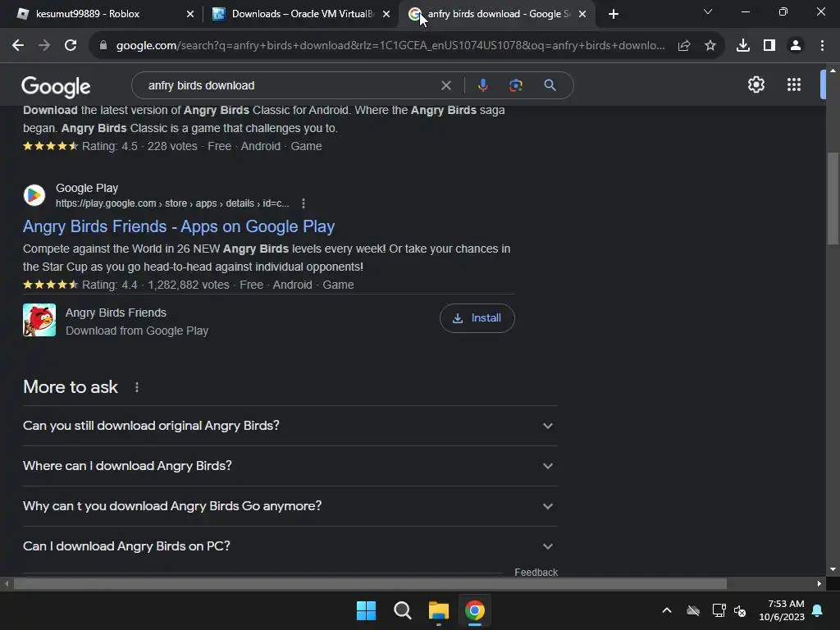Share this page icon in address bar
Image resolution: width=840 pixels, height=630 pixels.
click(x=683, y=46)
